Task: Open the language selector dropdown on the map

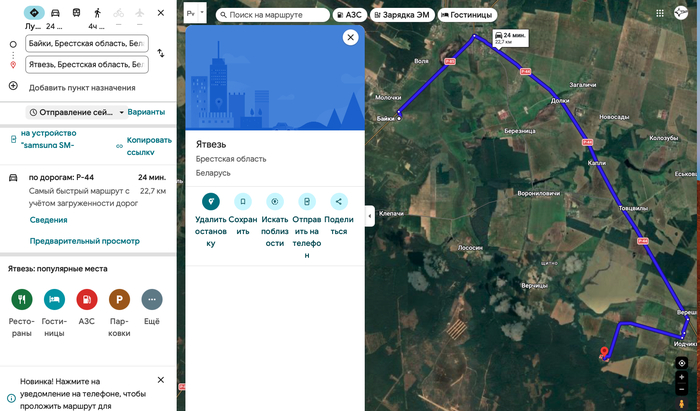Action: click(x=195, y=14)
